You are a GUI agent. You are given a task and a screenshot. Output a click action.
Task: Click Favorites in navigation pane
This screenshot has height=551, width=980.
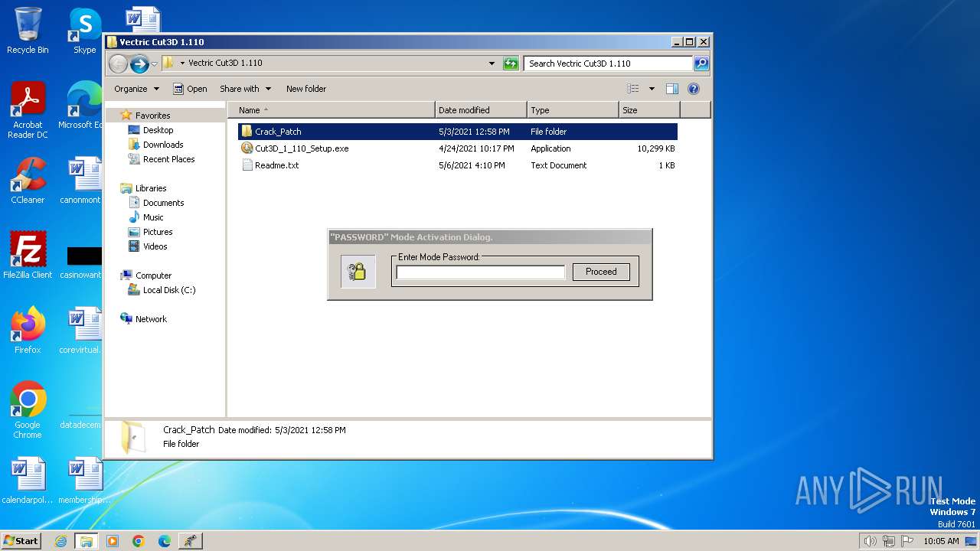tap(152, 116)
